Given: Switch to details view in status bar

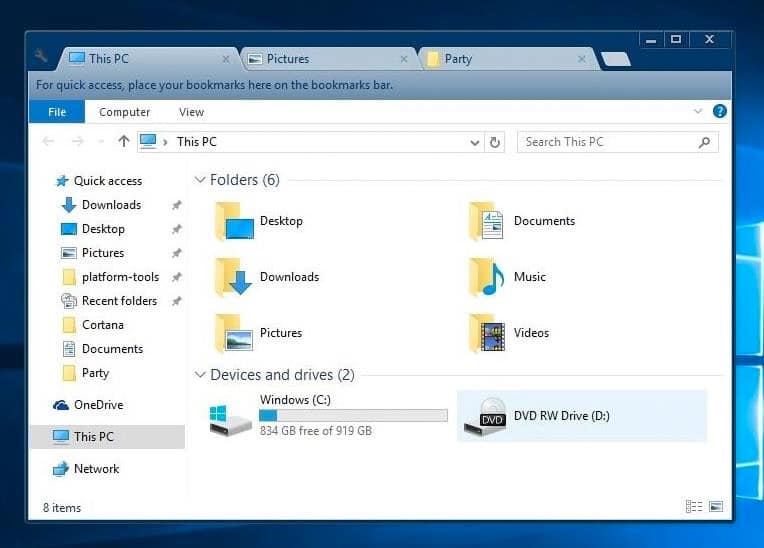Looking at the screenshot, I should [694, 507].
